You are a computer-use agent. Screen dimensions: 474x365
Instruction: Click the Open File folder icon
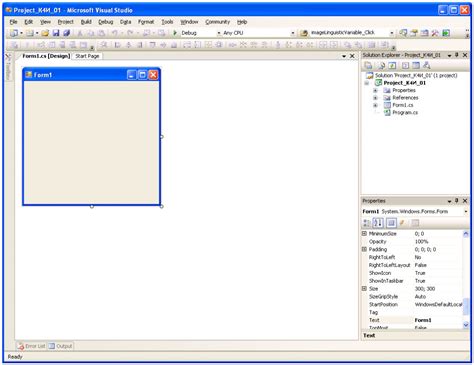point(45,33)
